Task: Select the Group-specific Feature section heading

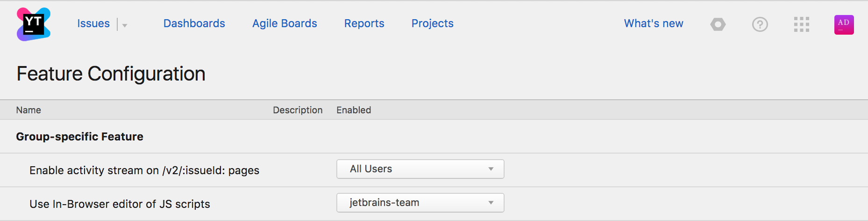Action: coord(80,137)
